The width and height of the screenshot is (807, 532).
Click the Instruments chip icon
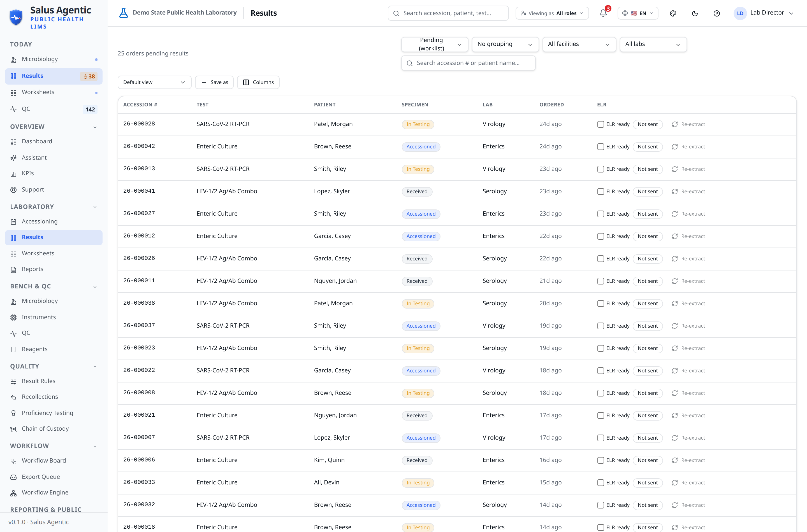coord(13,317)
